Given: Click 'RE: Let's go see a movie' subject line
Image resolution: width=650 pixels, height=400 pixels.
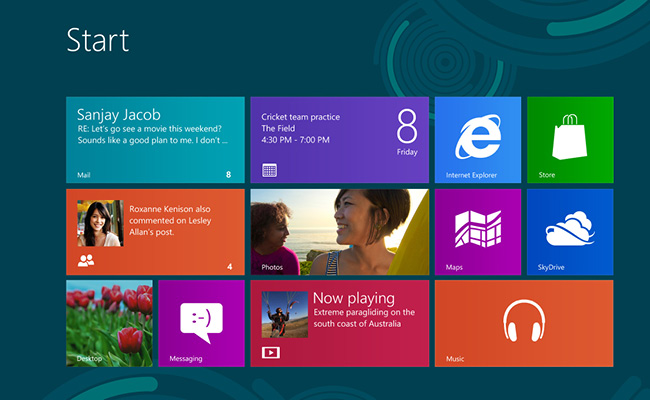Looking at the screenshot, I should pos(150,129).
